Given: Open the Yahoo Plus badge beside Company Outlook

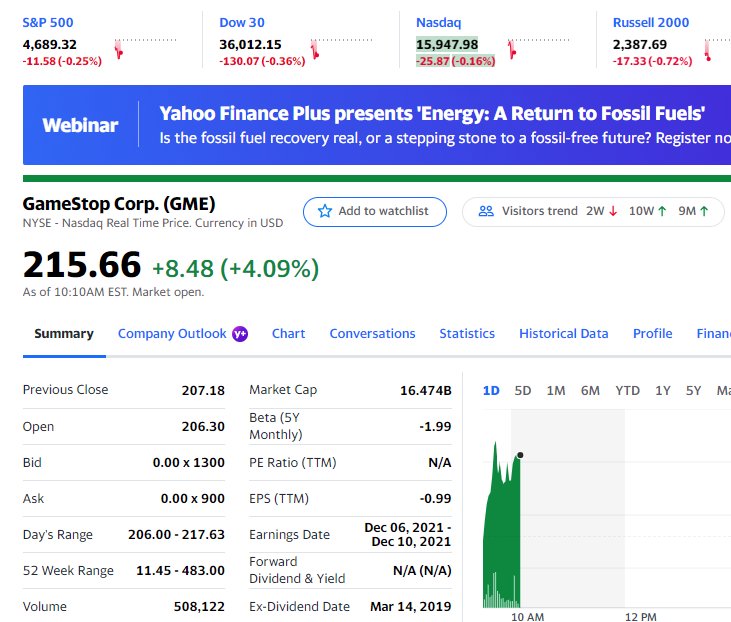Looking at the screenshot, I should coord(240,334).
